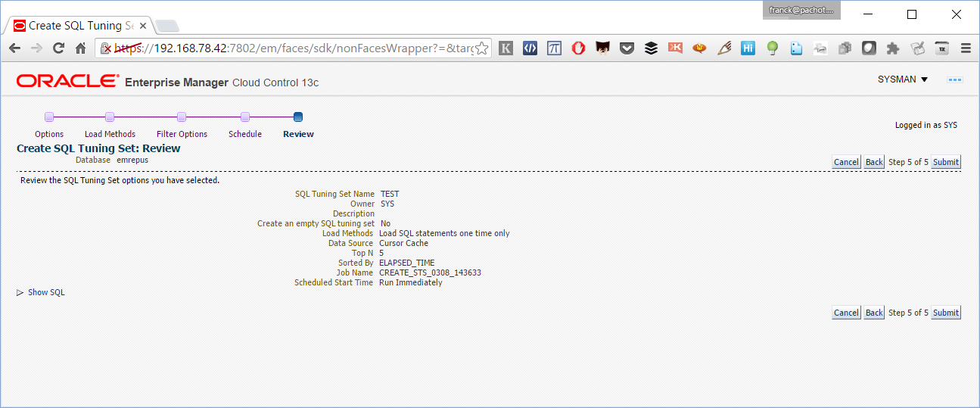Click the Chrome profile name badge
Image resolution: width=980 pixels, height=408 pixels.
(801, 10)
